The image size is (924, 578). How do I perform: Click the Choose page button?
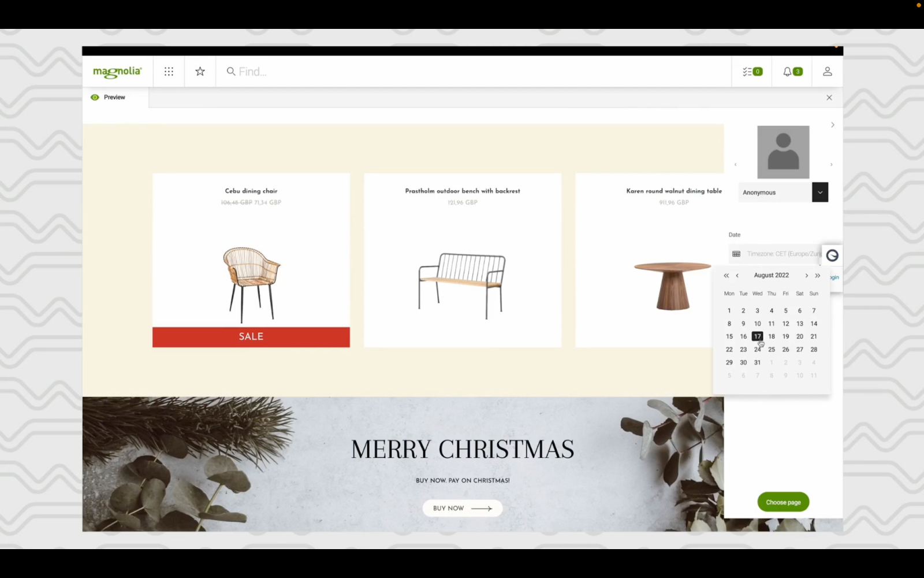point(783,502)
